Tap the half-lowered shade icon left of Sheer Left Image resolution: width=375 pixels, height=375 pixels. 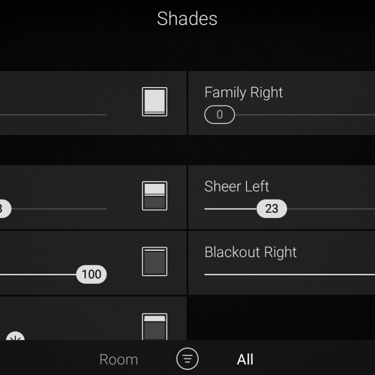tap(155, 196)
